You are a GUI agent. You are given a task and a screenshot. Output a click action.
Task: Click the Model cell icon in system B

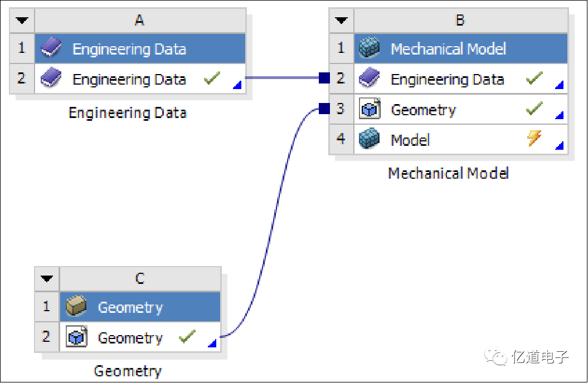coord(370,139)
